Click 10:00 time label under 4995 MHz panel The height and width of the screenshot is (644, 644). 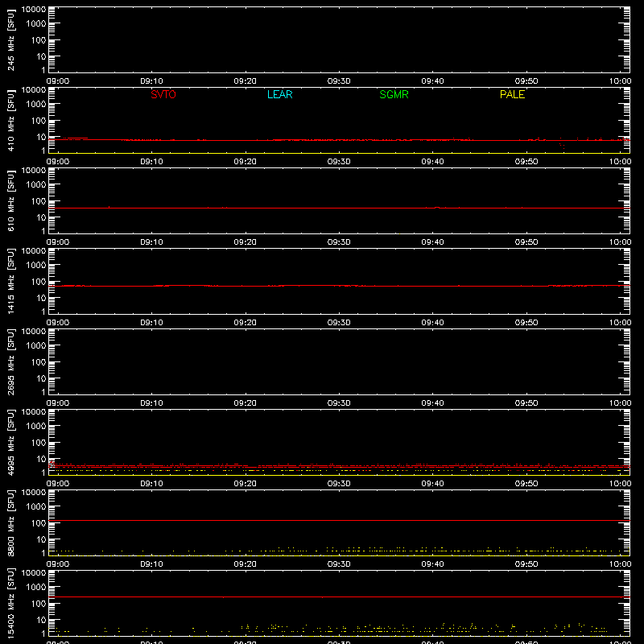pos(620,484)
